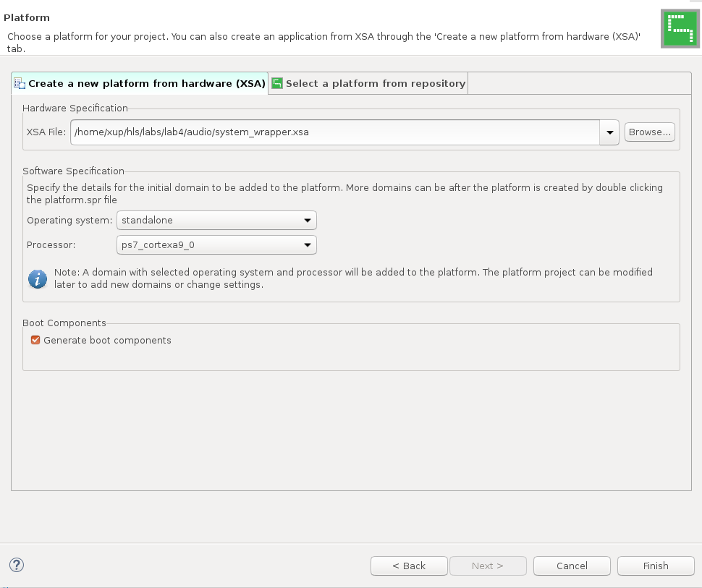The width and height of the screenshot is (702, 588).
Task: Click the note text about adding domains
Action: [x=353, y=278]
